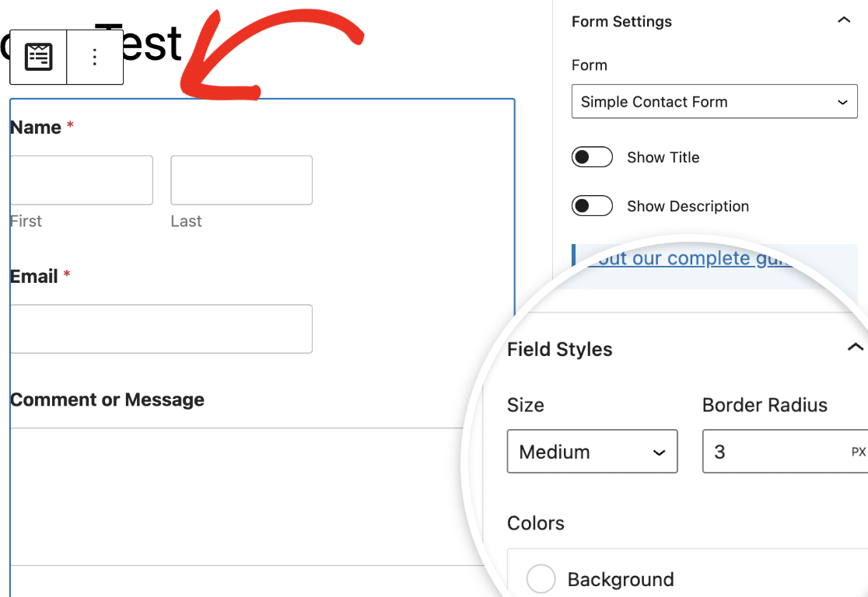
Task: Collapse the Form Settings panel chevron
Action: tap(845, 21)
